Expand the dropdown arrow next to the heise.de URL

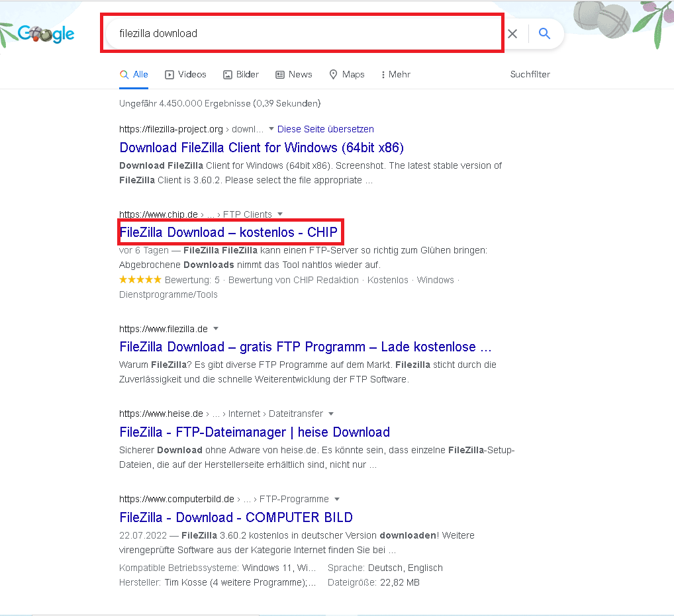coord(331,414)
